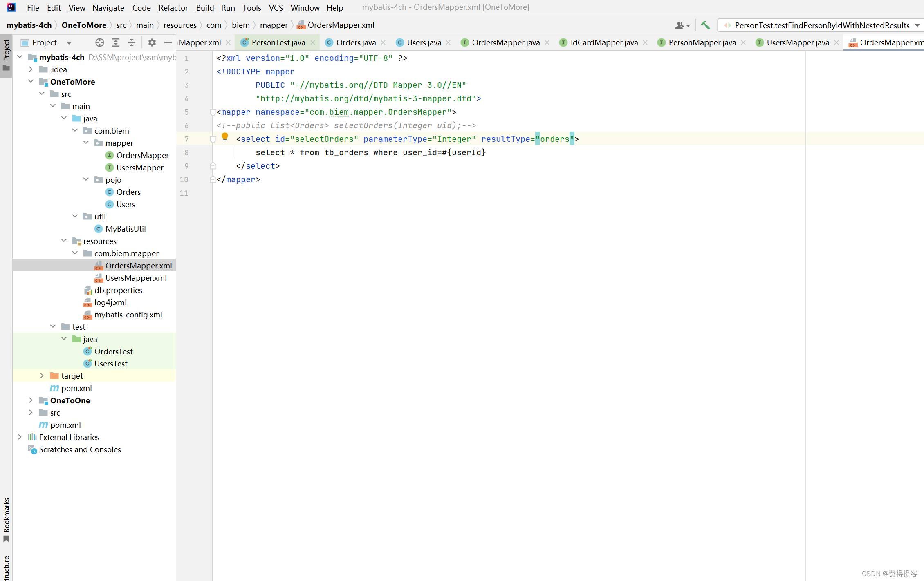This screenshot has height=581, width=924.
Task: Toggle code folding marker on mapper line 5
Action: [213, 112]
